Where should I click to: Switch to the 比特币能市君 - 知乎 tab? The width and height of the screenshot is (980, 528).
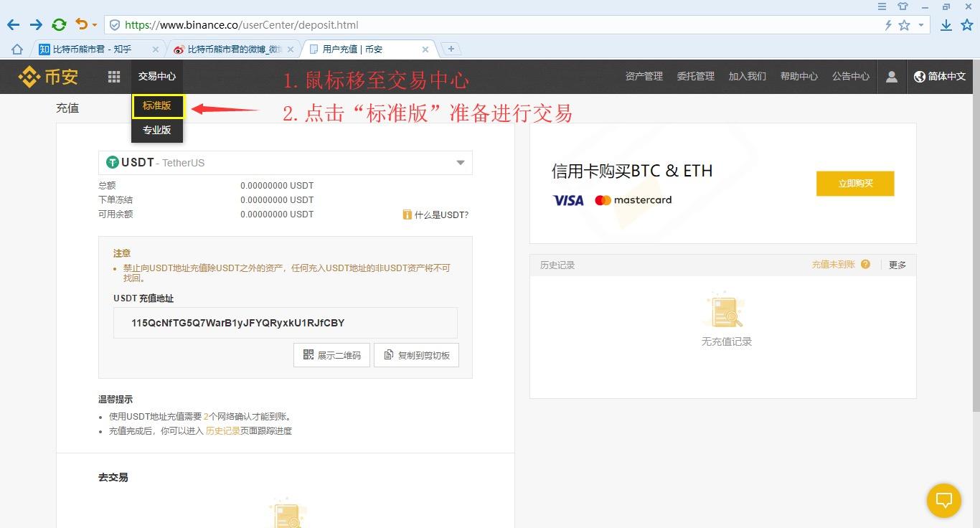point(98,49)
